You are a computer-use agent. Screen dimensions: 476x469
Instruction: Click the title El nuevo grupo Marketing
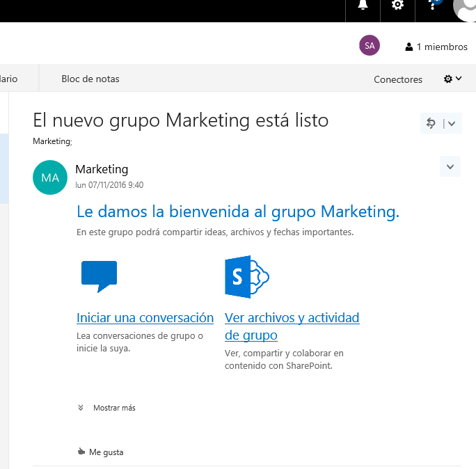coord(181,120)
